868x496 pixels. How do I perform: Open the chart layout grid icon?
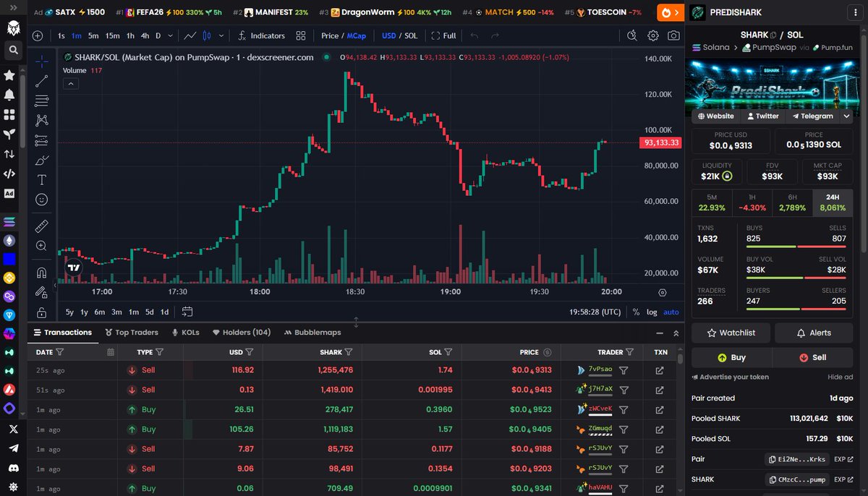point(300,35)
